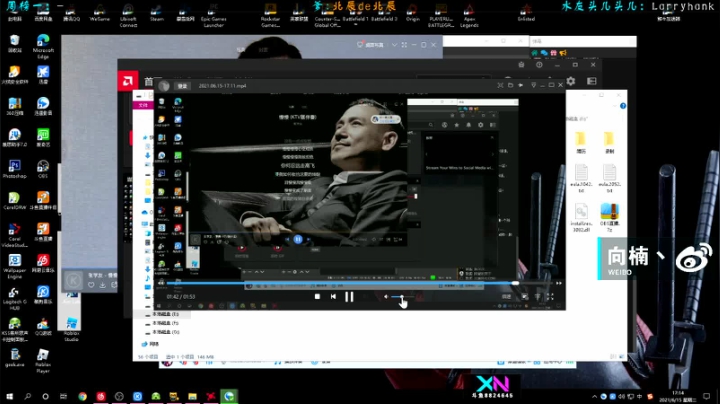Open Rockstar Games launcher shortcut
This screenshot has height=404, width=720.
(270, 15)
